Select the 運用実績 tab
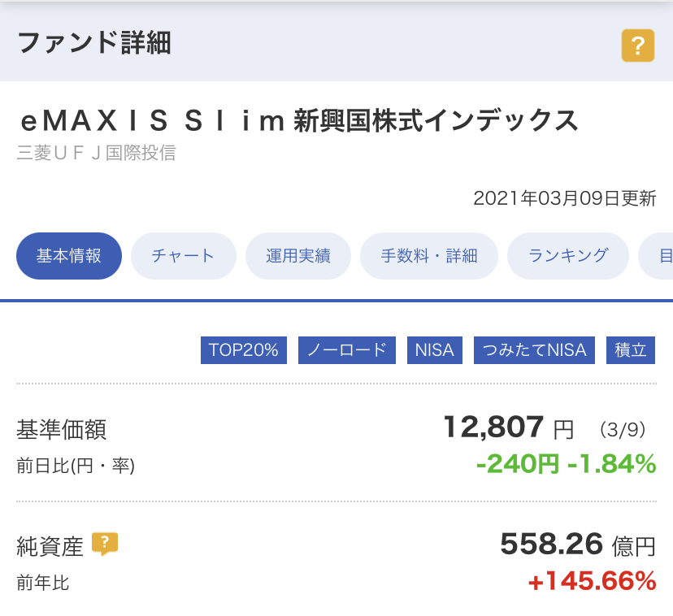The image size is (673, 616). pyautogui.click(x=297, y=256)
